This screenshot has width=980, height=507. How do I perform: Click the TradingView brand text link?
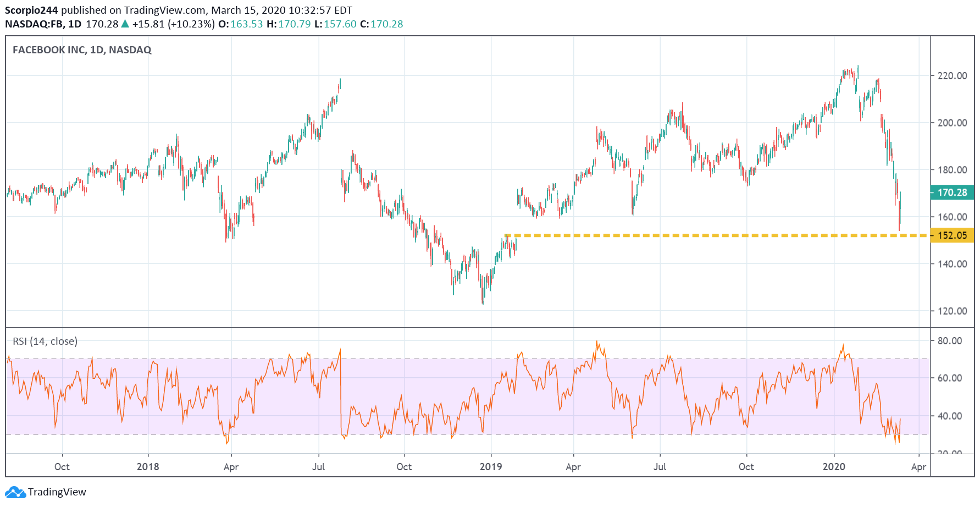57,492
